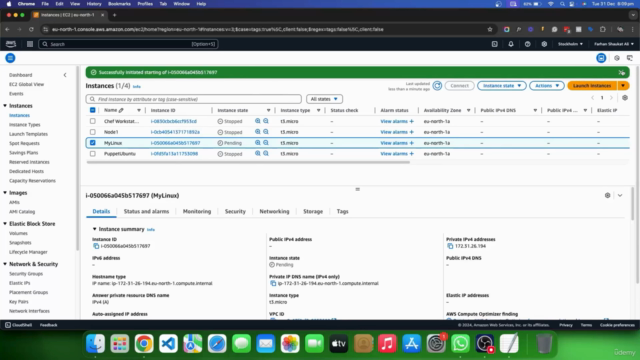Open CloudShell from the top bar icon
This screenshot has width=640, height=360.
[495, 44]
